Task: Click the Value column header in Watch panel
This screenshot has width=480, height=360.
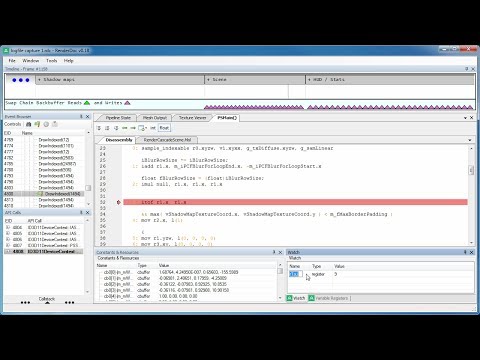Action: [x=339, y=266]
